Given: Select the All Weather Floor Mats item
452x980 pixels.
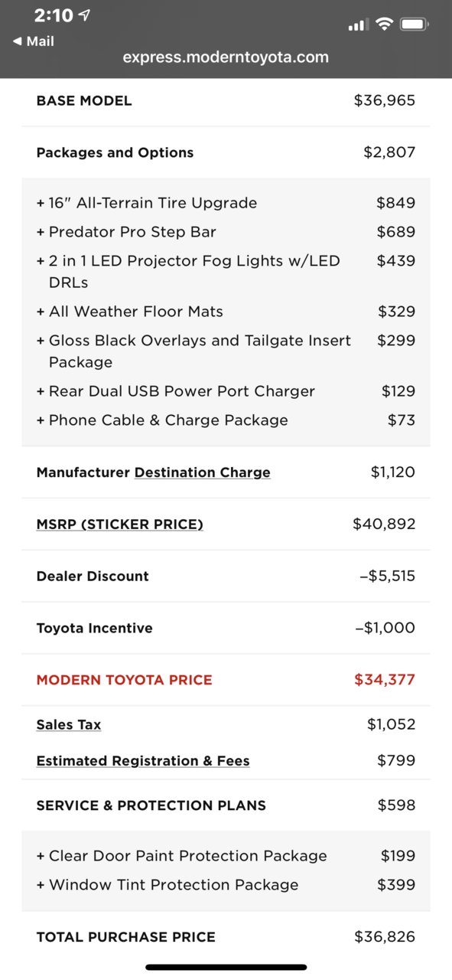Looking at the screenshot, I should pyautogui.click(x=226, y=312).
